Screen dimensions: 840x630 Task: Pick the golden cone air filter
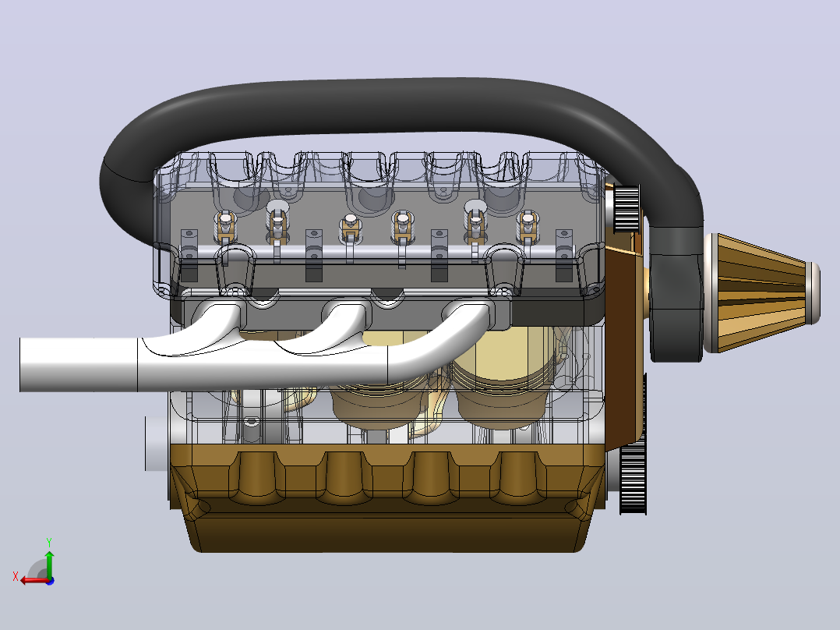(761, 292)
